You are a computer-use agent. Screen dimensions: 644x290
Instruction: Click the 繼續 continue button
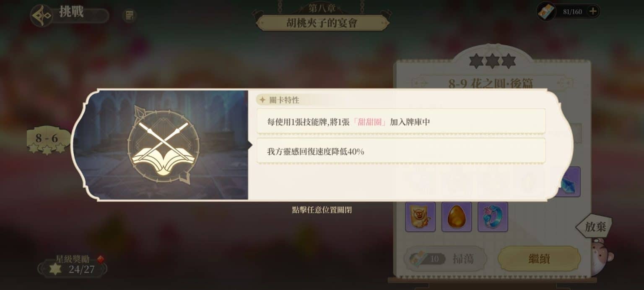(x=539, y=259)
